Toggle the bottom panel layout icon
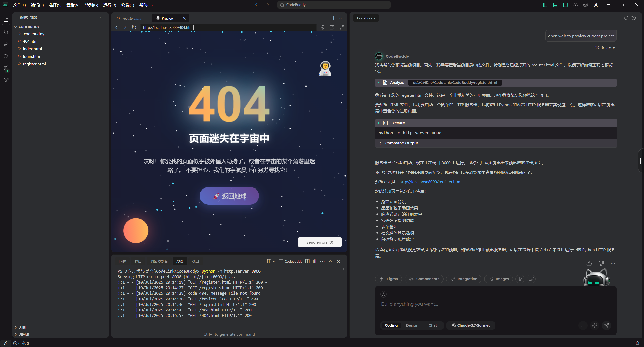This screenshot has width=644, height=347. coord(555,5)
